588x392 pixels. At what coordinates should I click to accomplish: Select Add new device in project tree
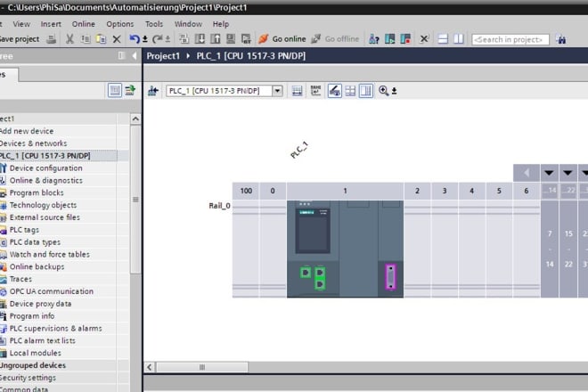tap(27, 131)
